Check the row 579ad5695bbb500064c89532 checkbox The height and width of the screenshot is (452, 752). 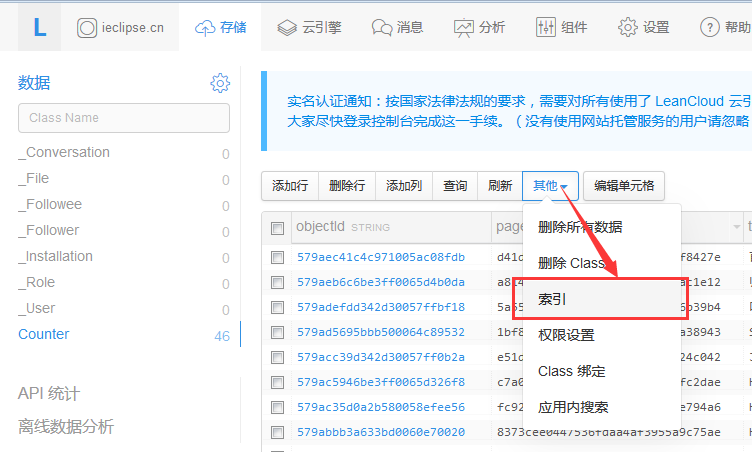[277, 332]
